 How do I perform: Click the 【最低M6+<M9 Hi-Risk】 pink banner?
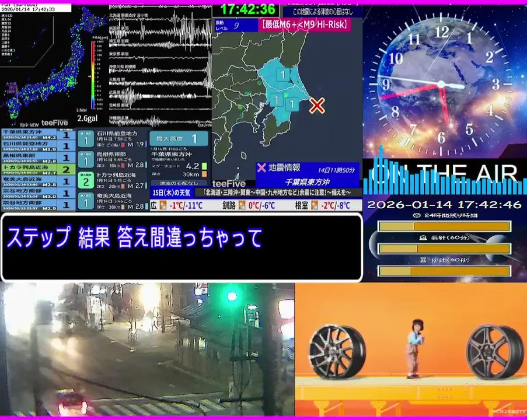[x=304, y=24]
